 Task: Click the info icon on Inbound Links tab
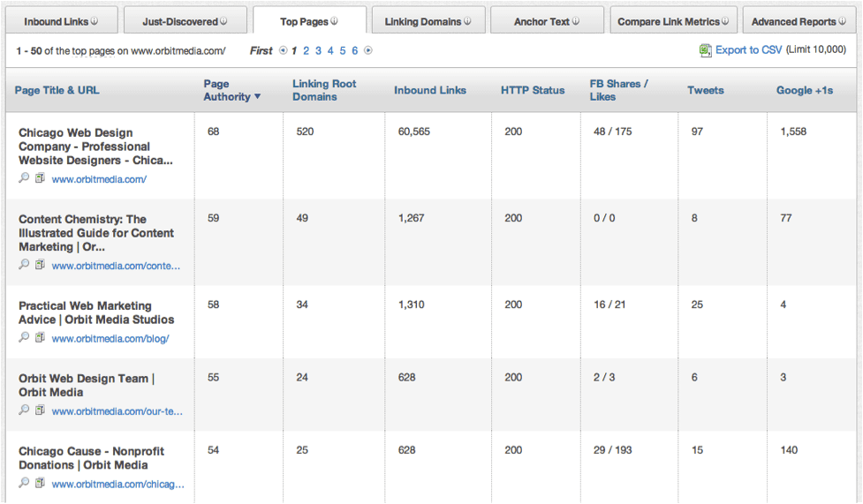click(95, 21)
